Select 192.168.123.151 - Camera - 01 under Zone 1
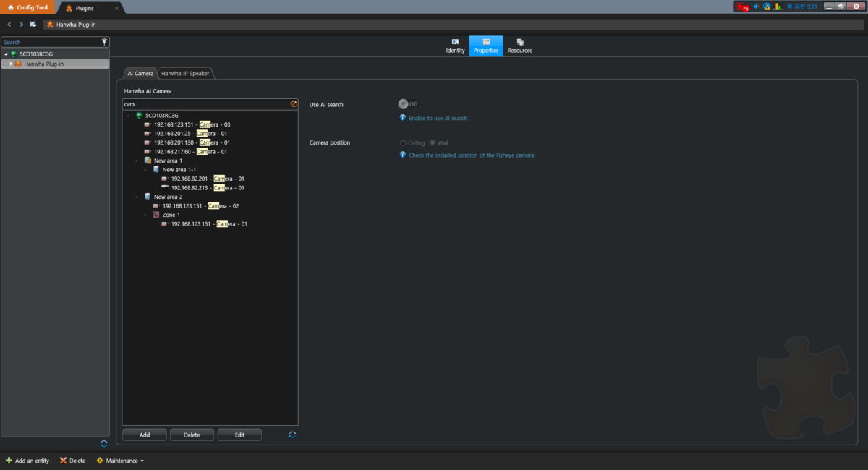868x470 pixels. click(209, 224)
